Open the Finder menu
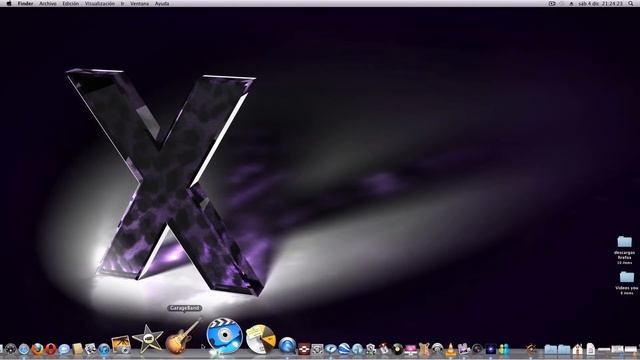This screenshot has height=360, width=640. tap(25, 3)
